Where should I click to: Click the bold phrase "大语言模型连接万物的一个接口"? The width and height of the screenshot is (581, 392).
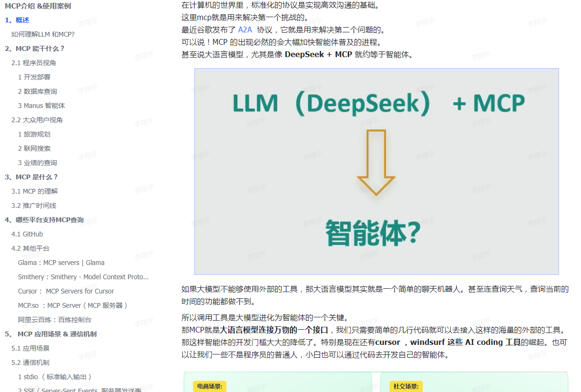pos(274,330)
